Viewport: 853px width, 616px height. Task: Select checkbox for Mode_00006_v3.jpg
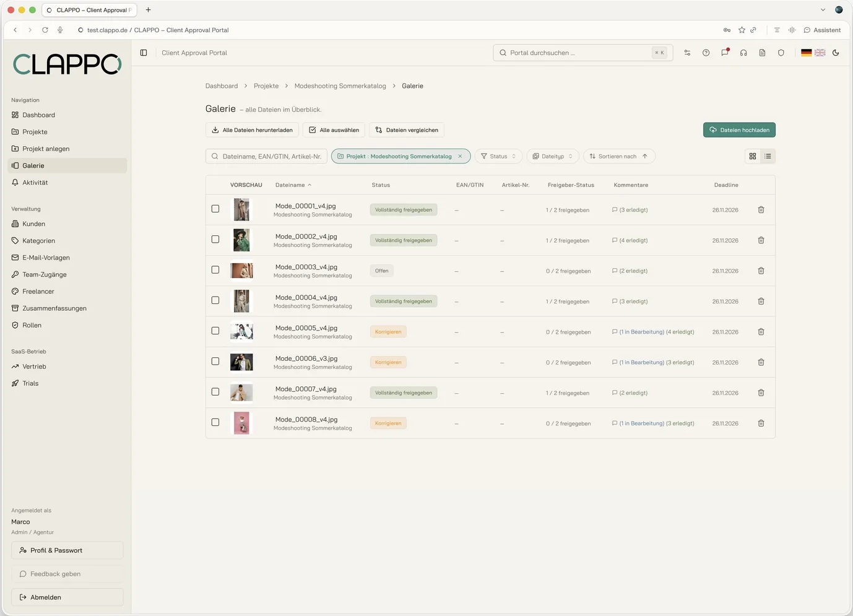[215, 361]
